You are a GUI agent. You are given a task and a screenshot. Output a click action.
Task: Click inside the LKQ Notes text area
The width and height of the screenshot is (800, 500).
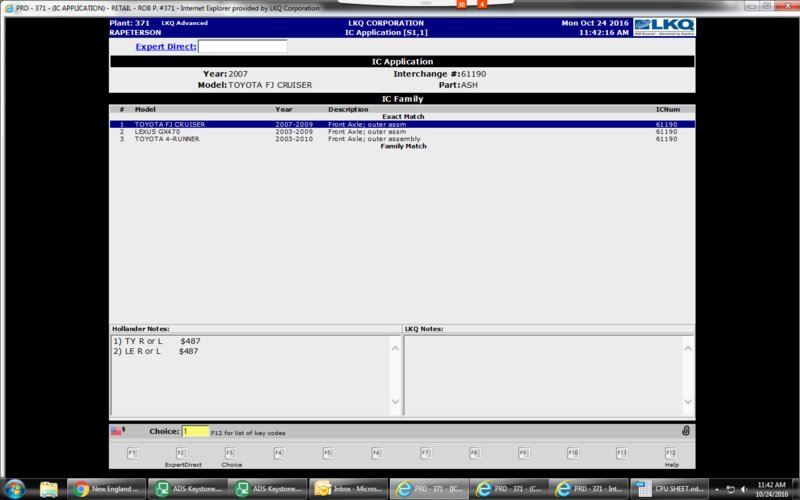[543, 375]
